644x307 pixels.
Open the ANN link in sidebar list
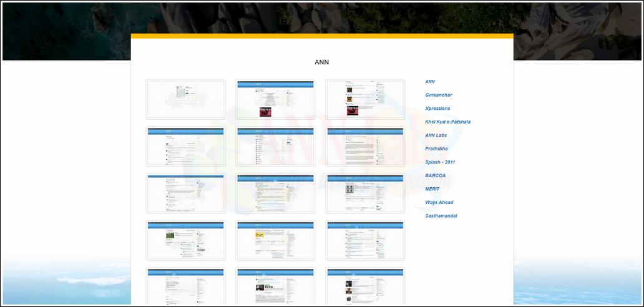(430, 82)
